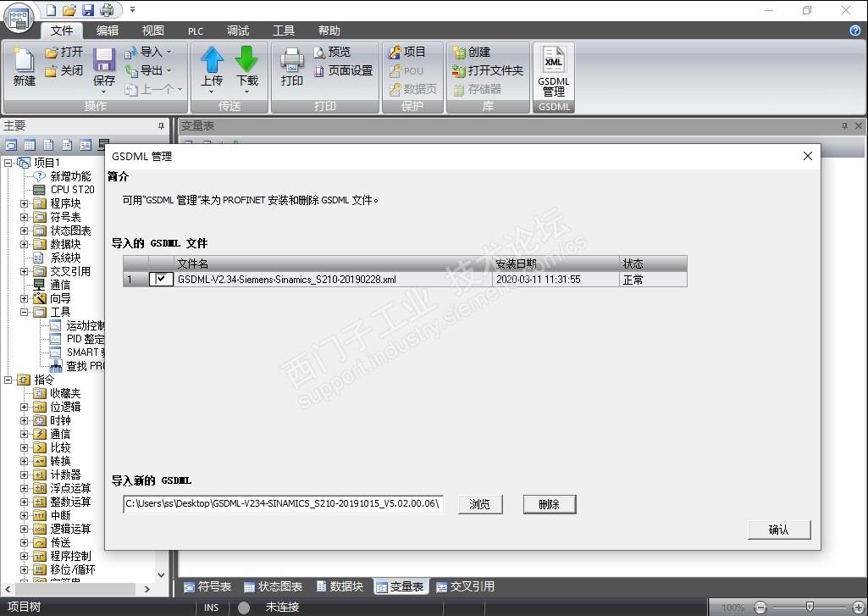Viewport: 868px width, 616px height.
Task: Click the GSDML path input field
Action: [283, 503]
